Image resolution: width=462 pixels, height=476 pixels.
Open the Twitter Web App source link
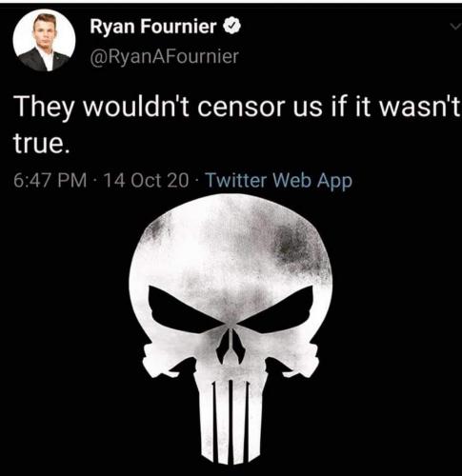(x=279, y=181)
